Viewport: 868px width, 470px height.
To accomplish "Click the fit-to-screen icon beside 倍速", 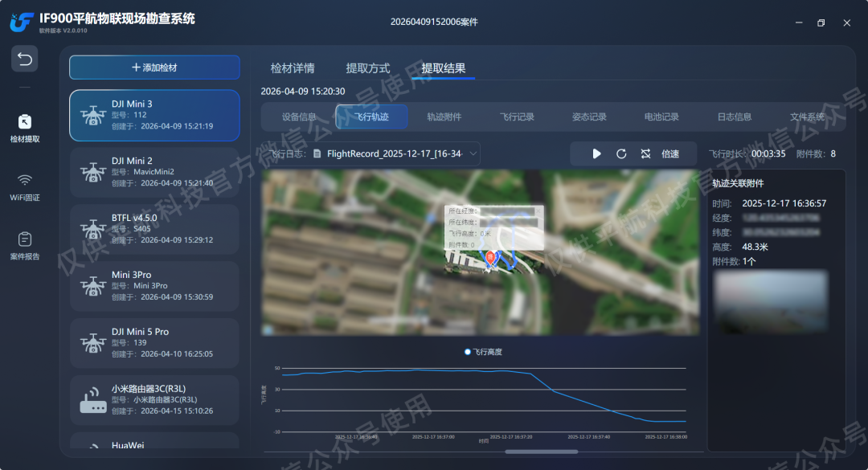I will [645, 154].
